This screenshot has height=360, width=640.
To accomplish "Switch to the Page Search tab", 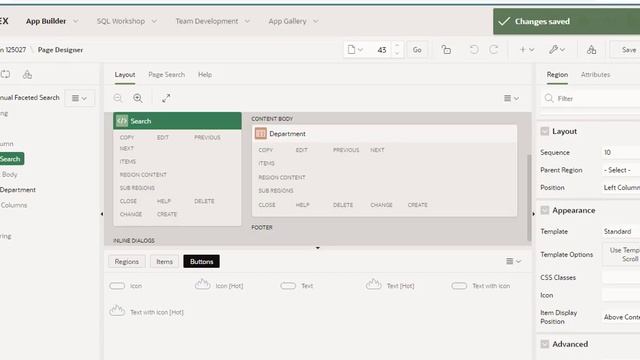I will tap(167, 75).
